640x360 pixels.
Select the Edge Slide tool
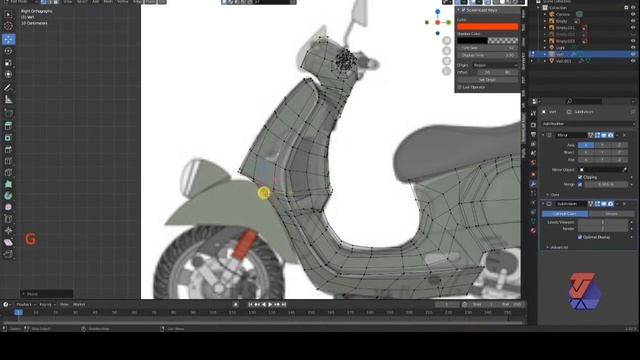click(x=8, y=219)
